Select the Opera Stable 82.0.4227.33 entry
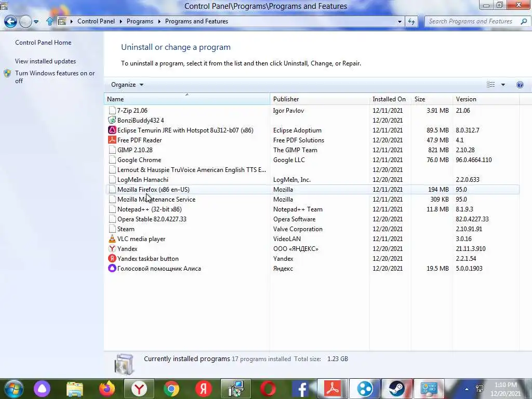This screenshot has width=532, height=399. point(312,219)
